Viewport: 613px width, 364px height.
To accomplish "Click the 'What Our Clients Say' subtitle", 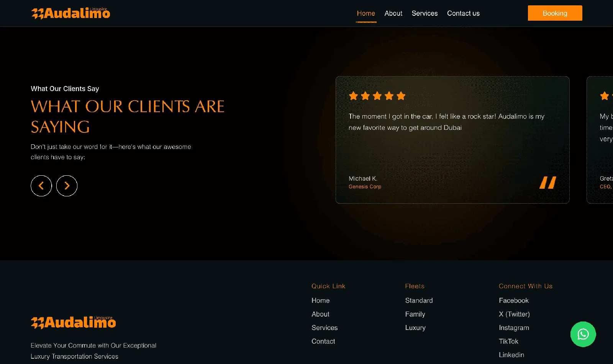I will pyautogui.click(x=65, y=89).
